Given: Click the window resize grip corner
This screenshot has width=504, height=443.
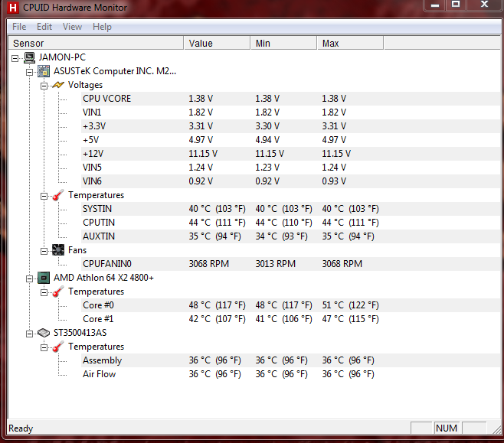Looking at the screenshot, I should 496,429.
